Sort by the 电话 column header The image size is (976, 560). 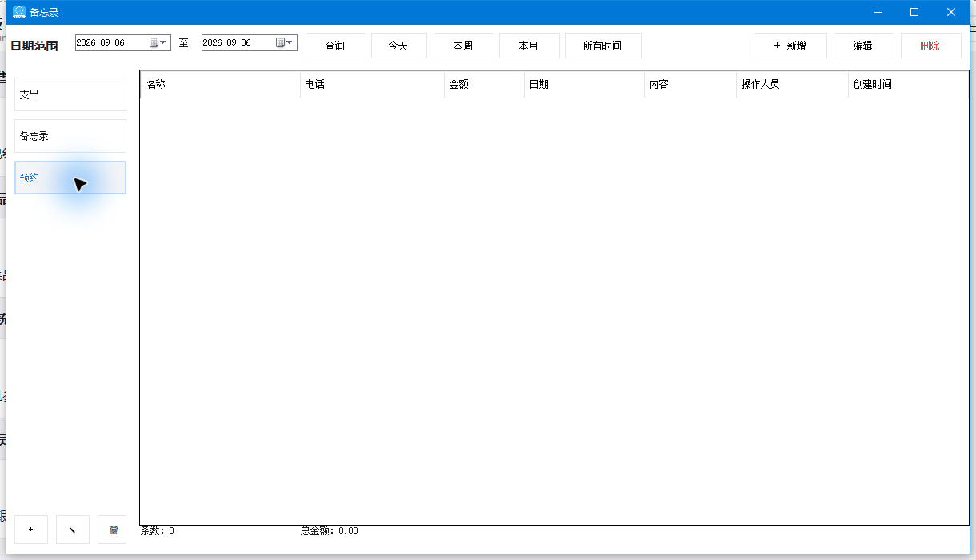[x=372, y=84]
